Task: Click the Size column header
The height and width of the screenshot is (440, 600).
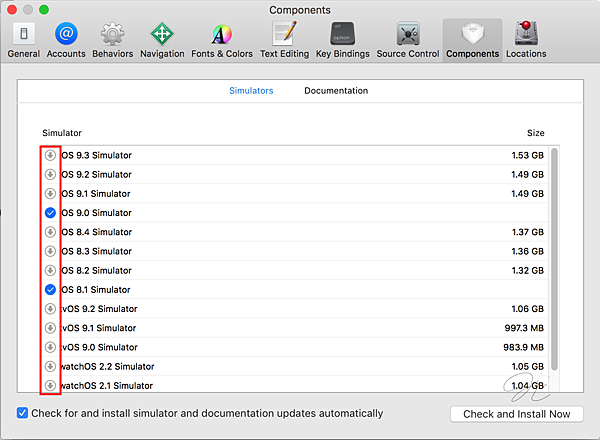Action: pyautogui.click(x=535, y=133)
